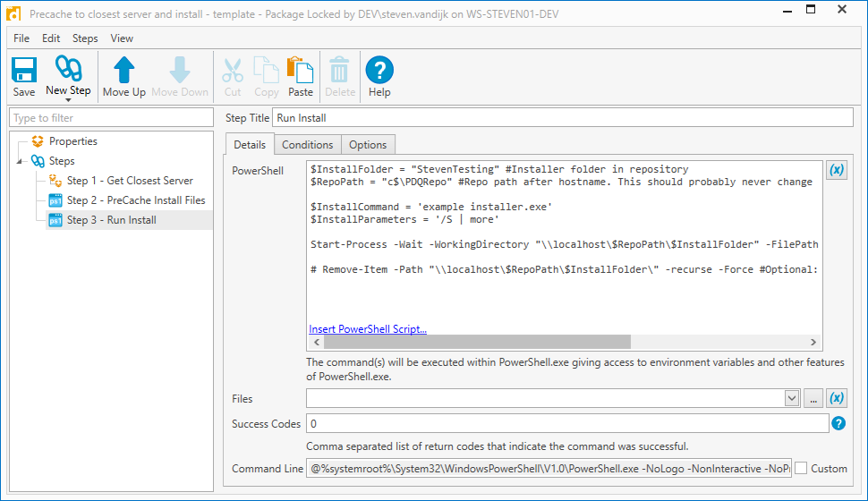Screen dimensions: 868x501
Task: Click the Move Up arrow icon
Action: pyautogui.click(x=124, y=71)
